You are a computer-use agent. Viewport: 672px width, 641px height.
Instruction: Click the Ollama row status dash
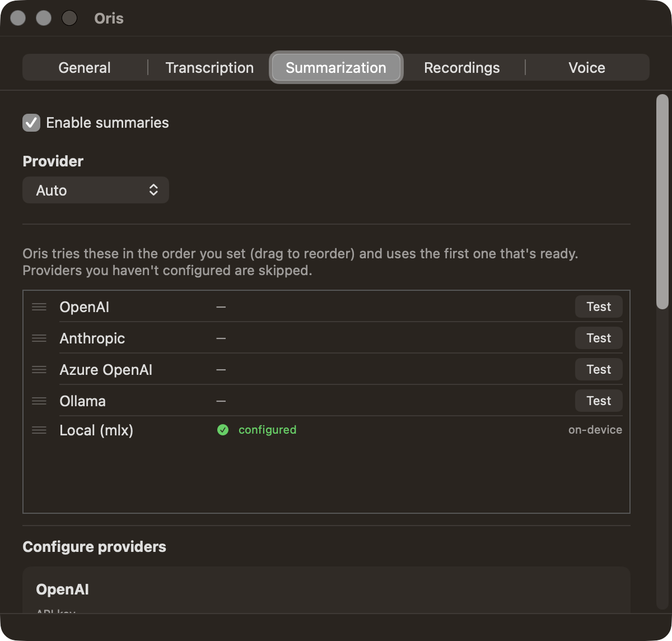click(221, 401)
